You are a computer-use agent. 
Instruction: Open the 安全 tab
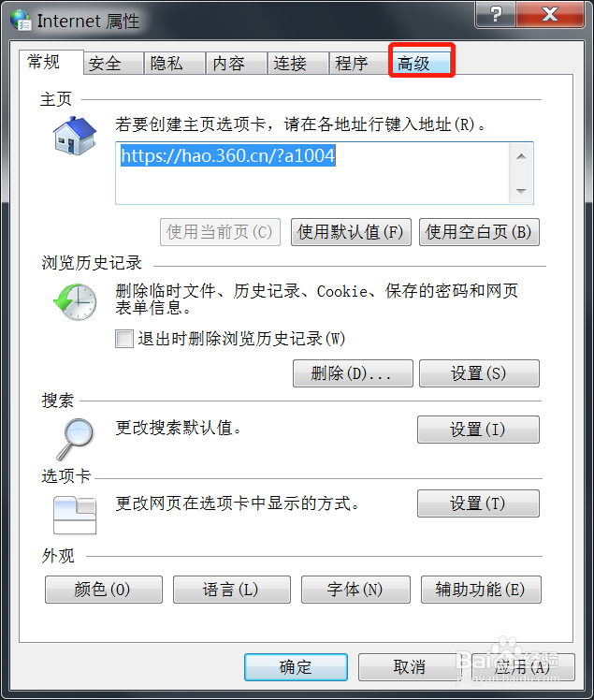click(x=113, y=63)
